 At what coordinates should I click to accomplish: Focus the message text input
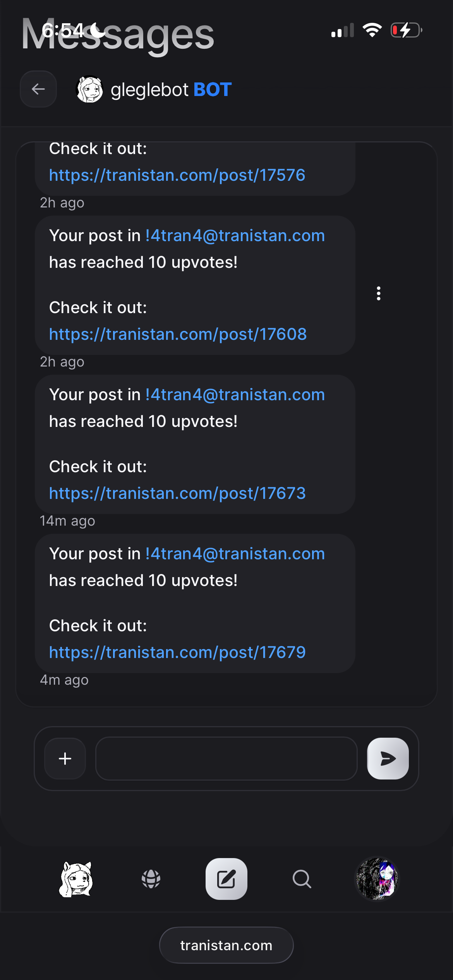(x=226, y=759)
